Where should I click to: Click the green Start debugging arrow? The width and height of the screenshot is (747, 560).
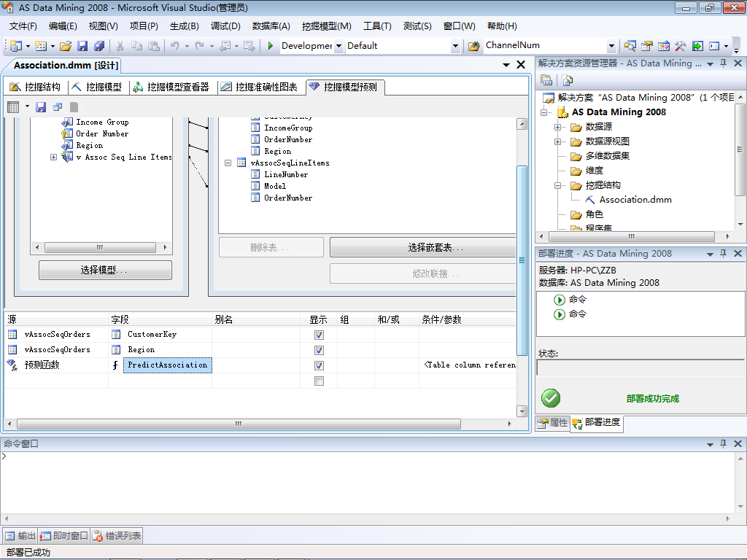[270, 46]
